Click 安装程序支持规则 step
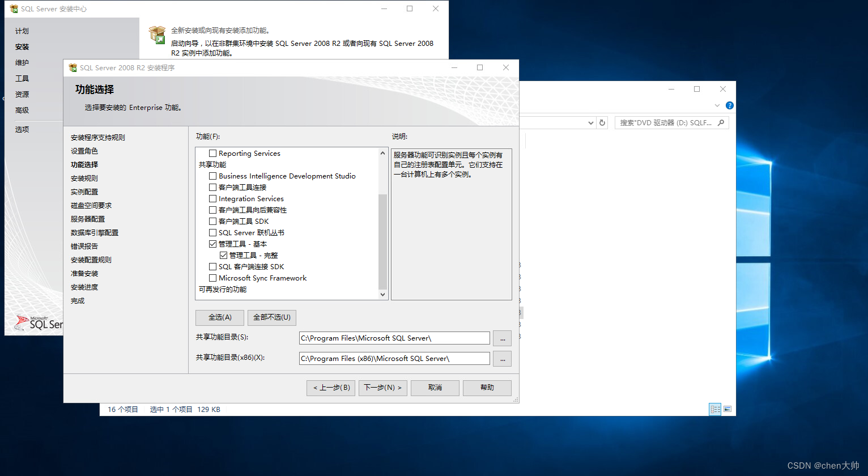The image size is (868, 476). click(x=98, y=138)
